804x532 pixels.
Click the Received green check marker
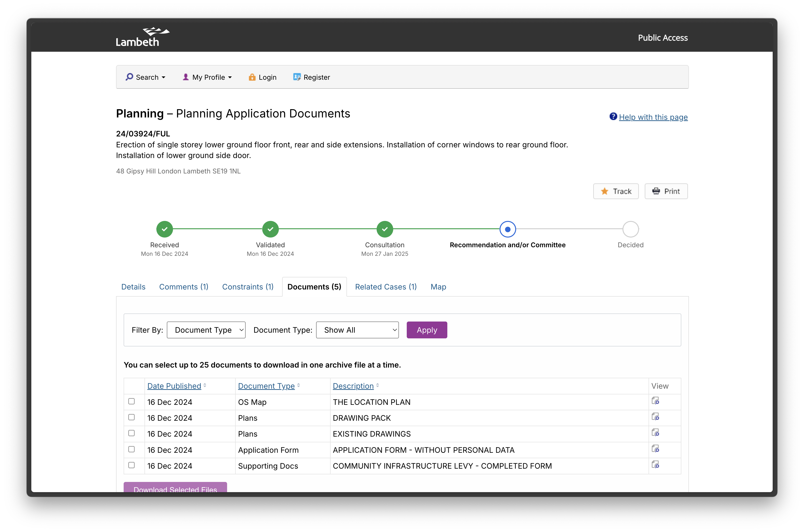click(164, 229)
